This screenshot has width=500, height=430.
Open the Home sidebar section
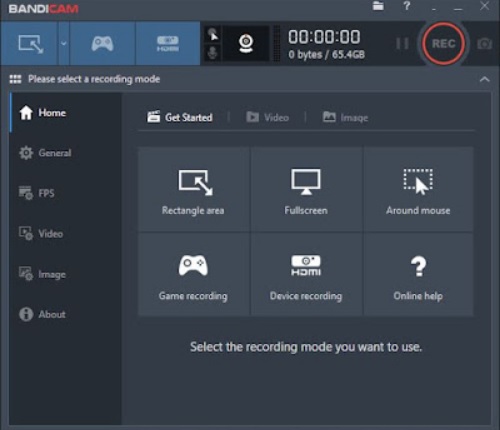66,113
